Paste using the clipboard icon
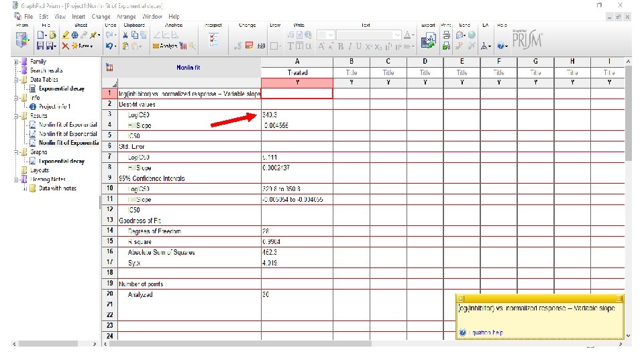644x362 pixels. (125, 46)
